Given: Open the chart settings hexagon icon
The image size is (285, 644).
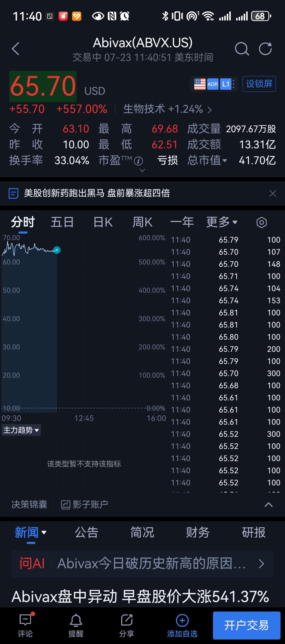Looking at the screenshot, I should click(262, 222).
